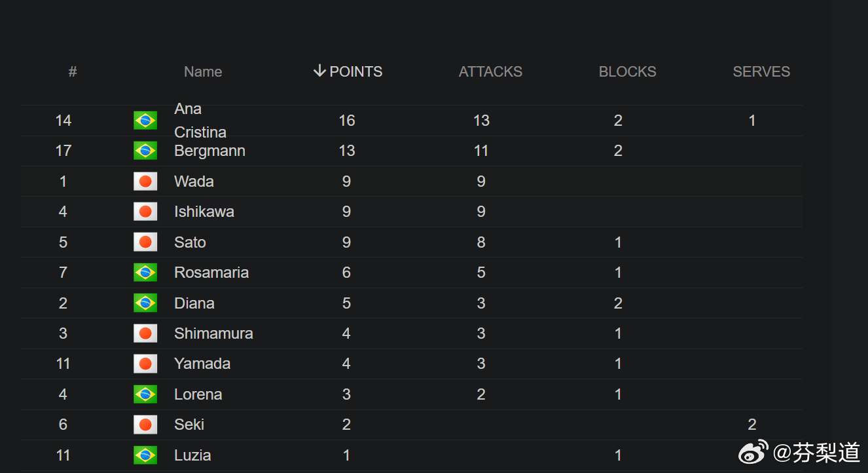Click Japan flag next to Sato

pos(145,242)
